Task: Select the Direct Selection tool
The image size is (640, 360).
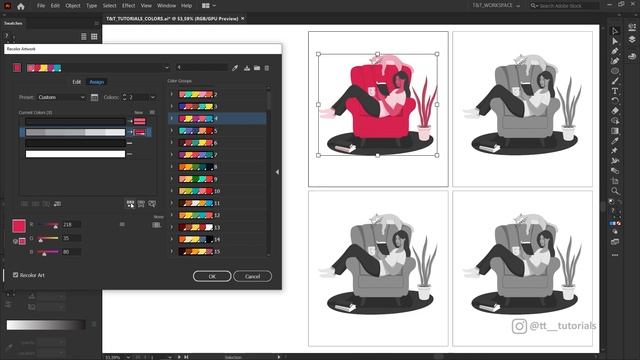Action: coord(615,41)
